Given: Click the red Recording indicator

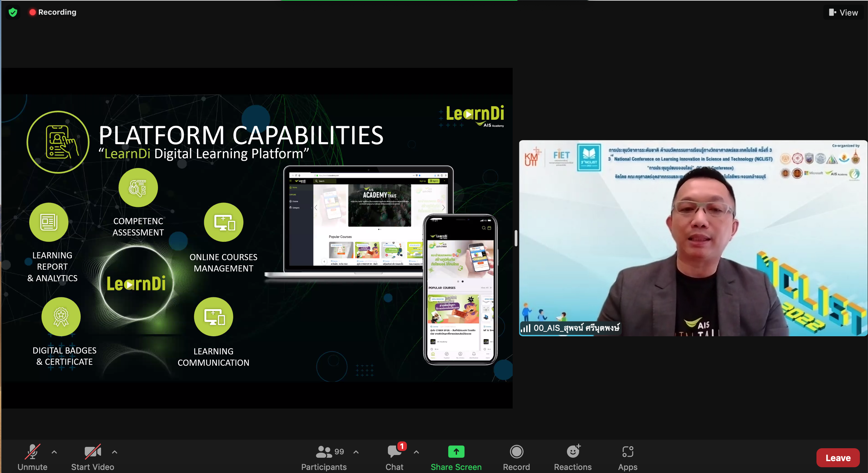Looking at the screenshot, I should click(53, 12).
